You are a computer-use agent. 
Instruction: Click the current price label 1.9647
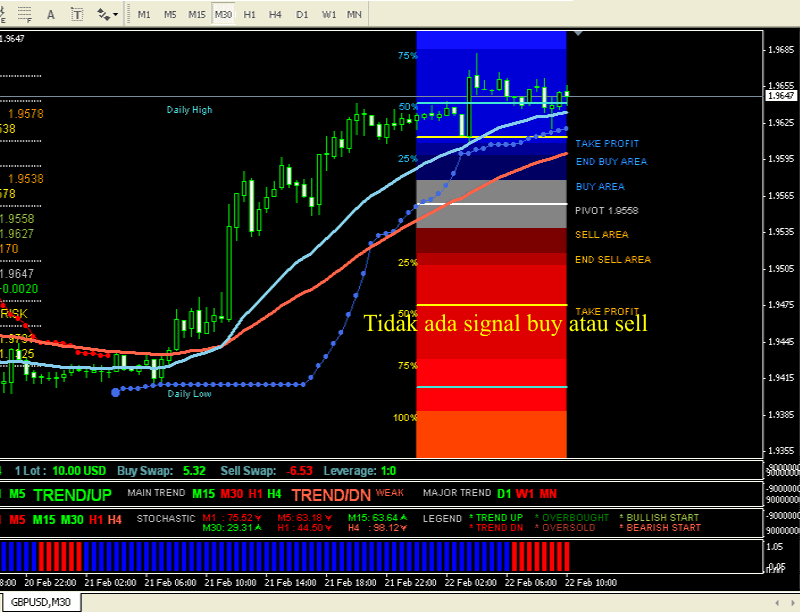point(780,97)
